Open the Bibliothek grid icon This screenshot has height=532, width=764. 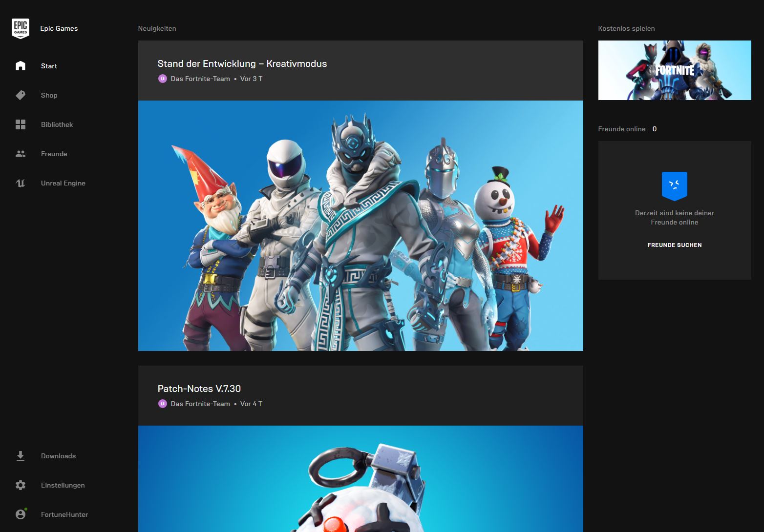tap(21, 124)
